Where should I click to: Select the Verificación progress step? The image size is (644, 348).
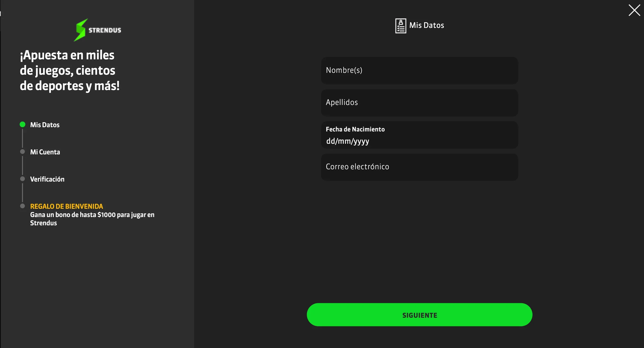click(47, 179)
